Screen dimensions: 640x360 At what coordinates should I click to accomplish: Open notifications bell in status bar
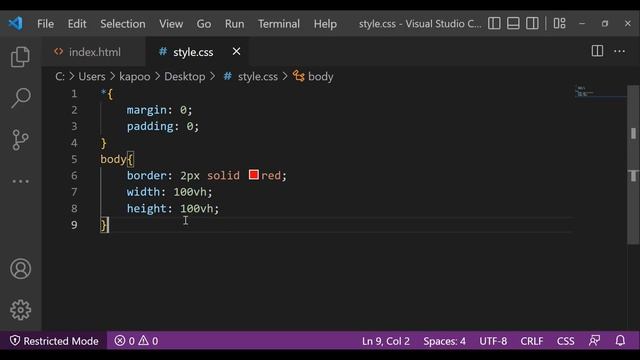tap(620, 340)
